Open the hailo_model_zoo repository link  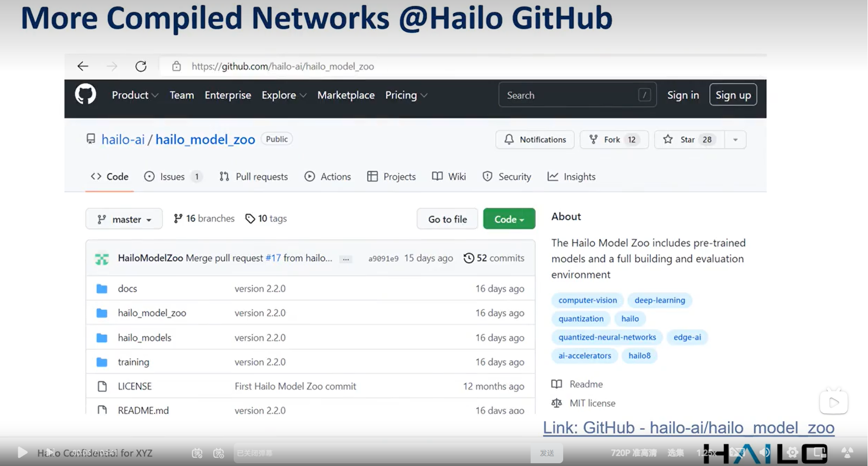pyautogui.click(x=205, y=139)
